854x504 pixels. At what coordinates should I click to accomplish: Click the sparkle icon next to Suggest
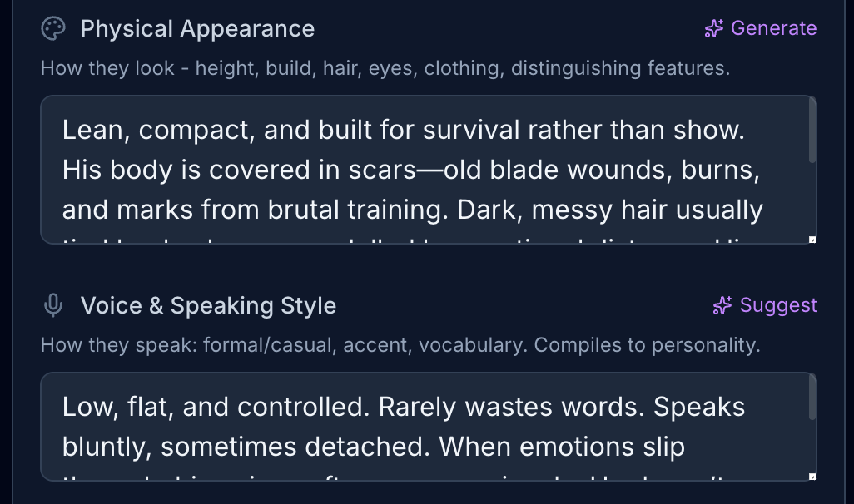click(x=722, y=306)
